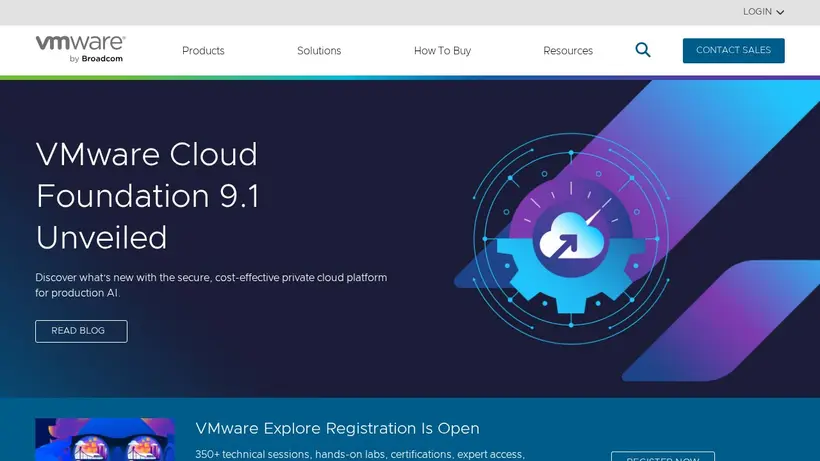Open the search magnifier icon

643,50
